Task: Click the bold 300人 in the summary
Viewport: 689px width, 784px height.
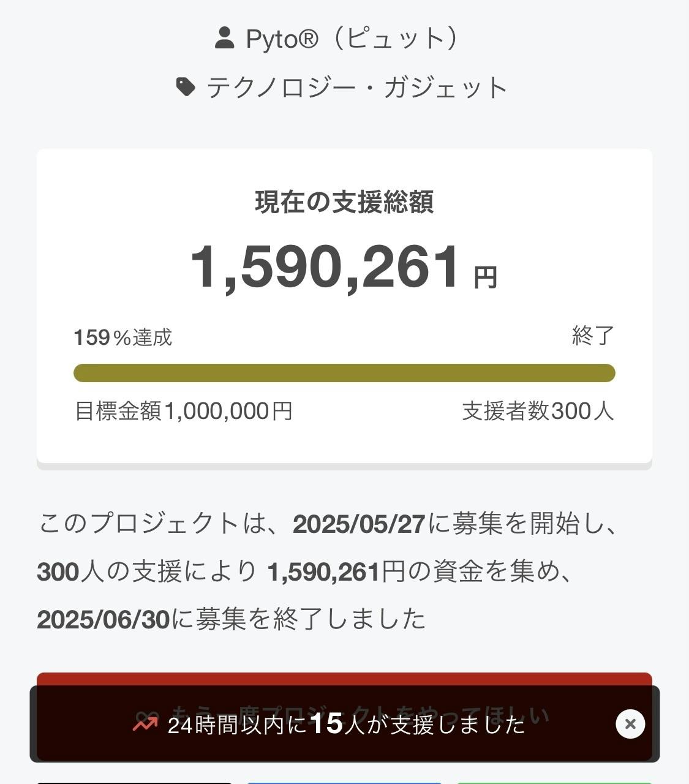Action: [58, 572]
